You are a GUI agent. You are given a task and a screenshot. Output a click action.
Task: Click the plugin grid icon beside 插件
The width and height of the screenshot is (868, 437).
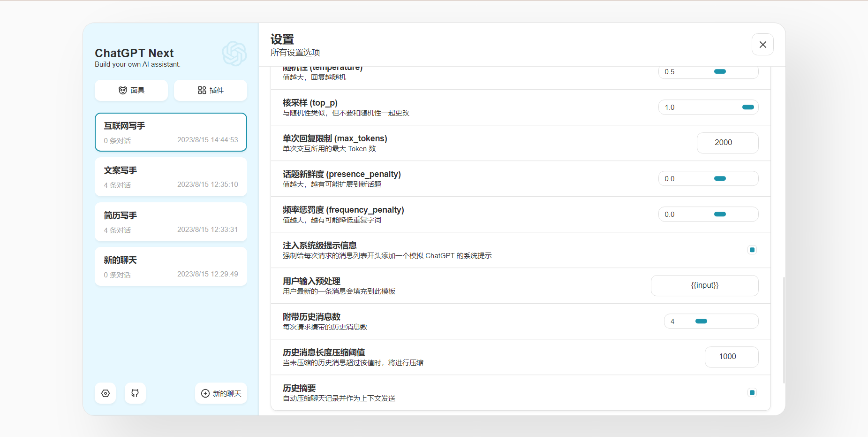[202, 90]
